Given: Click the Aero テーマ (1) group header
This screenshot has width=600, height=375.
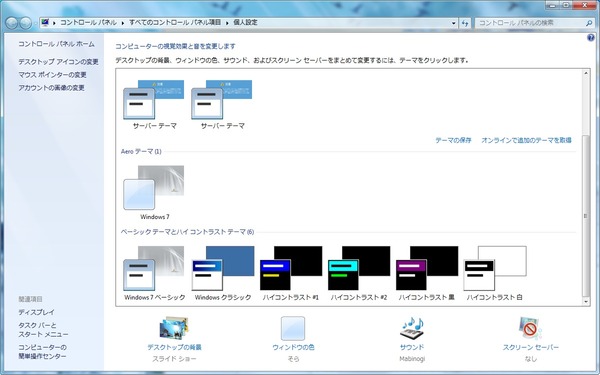Looking at the screenshot, I should pyautogui.click(x=141, y=152).
